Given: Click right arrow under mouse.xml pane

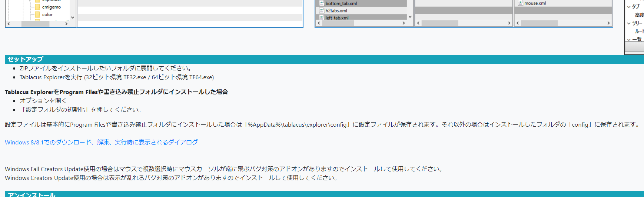Looking at the screenshot, I should 608,23.
